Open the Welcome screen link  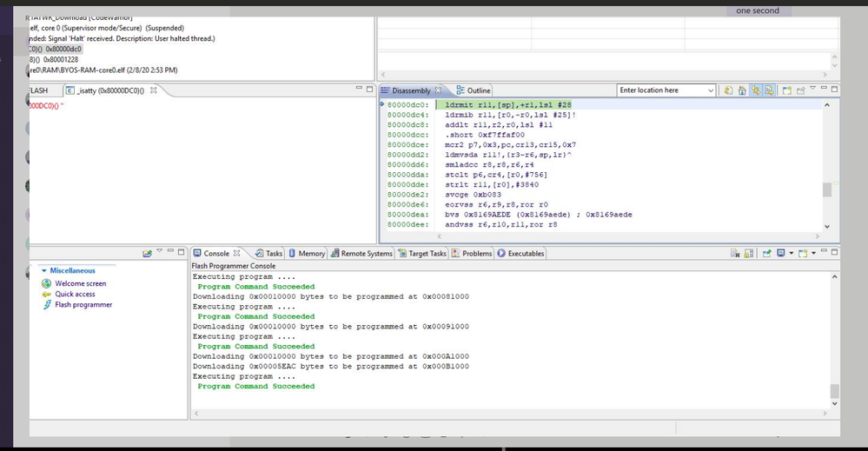[x=80, y=283]
